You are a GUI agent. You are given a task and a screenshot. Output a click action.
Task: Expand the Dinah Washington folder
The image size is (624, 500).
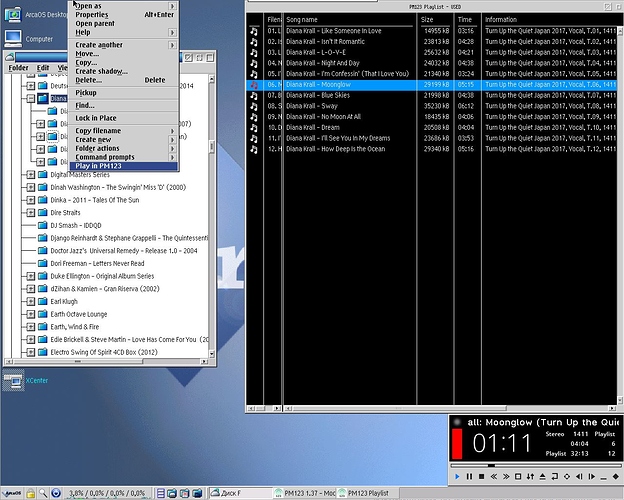[31, 187]
